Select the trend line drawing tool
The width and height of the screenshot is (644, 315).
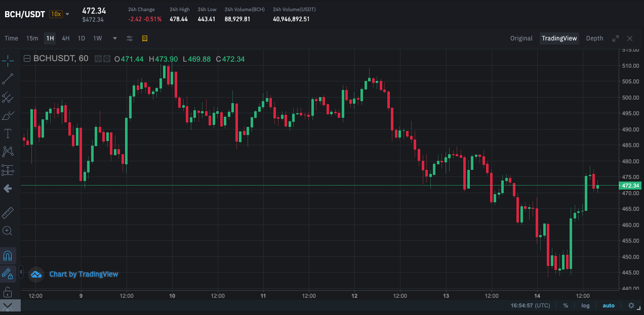tap(8, 79)
